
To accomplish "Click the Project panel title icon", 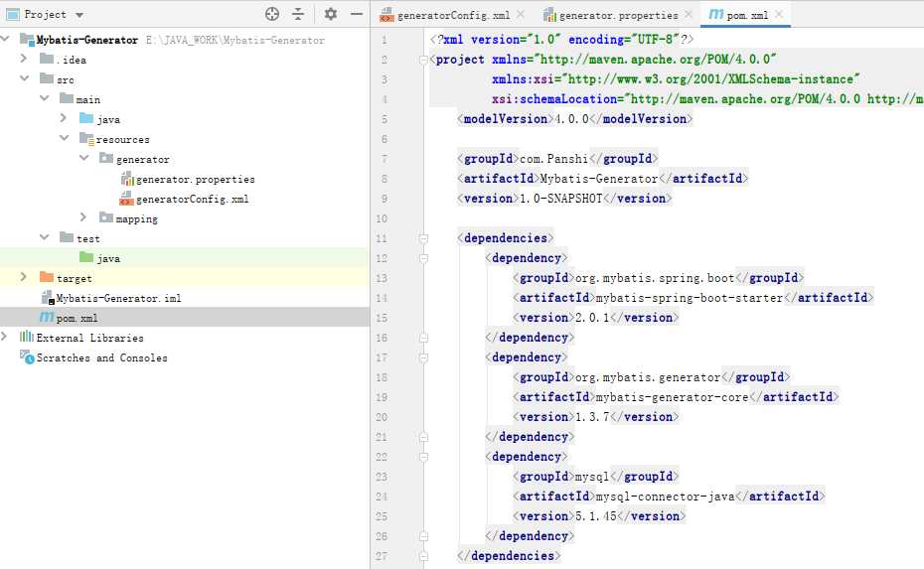I will click(12, 14).
